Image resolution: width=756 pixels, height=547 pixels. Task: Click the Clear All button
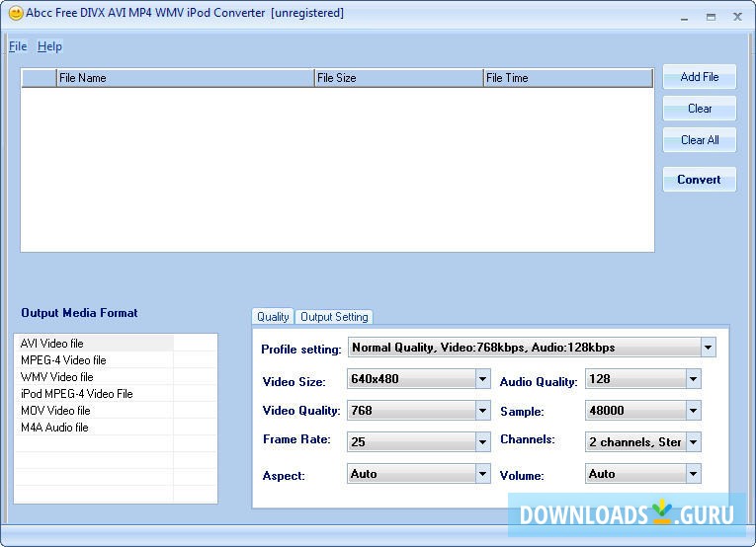(x=699, y=140)
